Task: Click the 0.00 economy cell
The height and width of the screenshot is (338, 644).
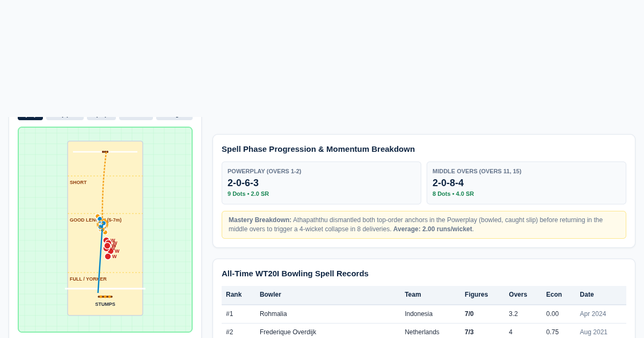Action: [552, 314]
